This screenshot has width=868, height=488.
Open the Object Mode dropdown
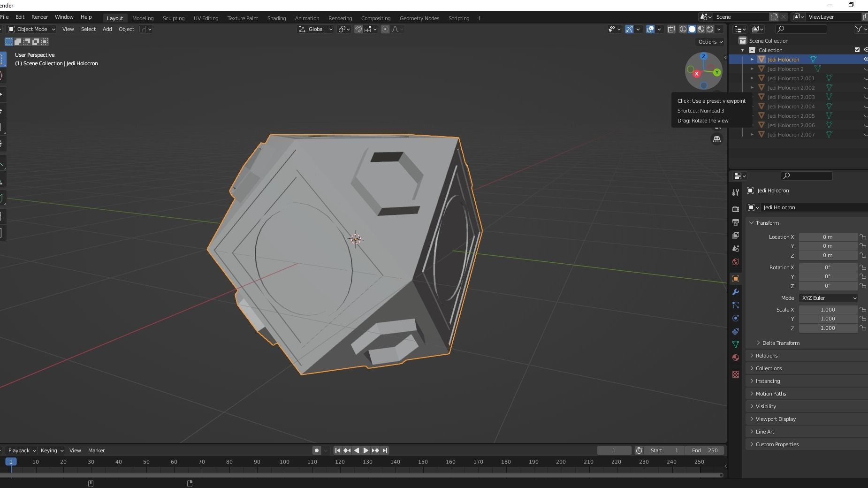[32, 29]
